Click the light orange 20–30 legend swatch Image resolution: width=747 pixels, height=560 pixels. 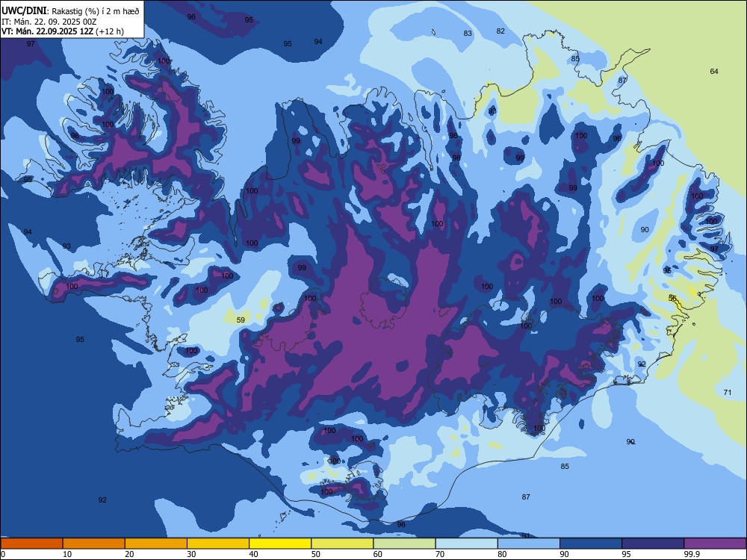(156, 544)
